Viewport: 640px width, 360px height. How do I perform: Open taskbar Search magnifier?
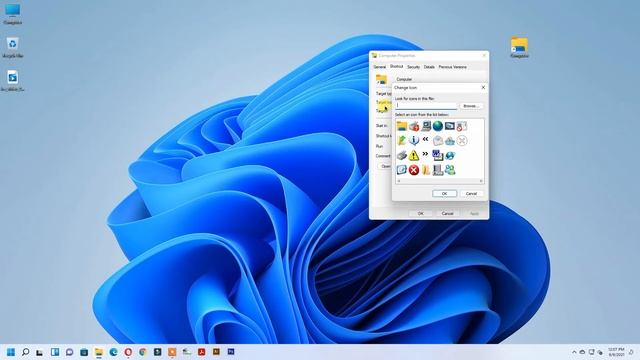tap(25, 352)
